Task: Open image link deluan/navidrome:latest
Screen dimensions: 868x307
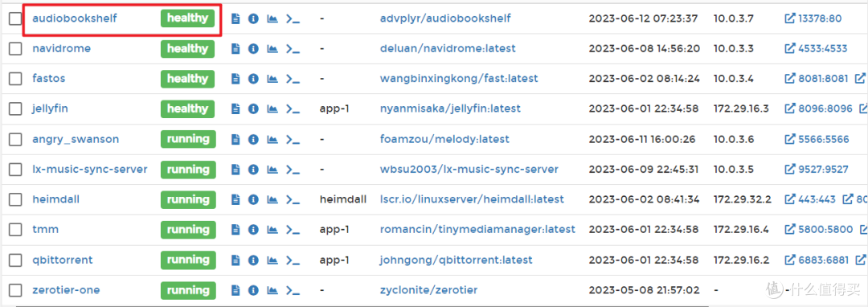Action: (448, 49)
